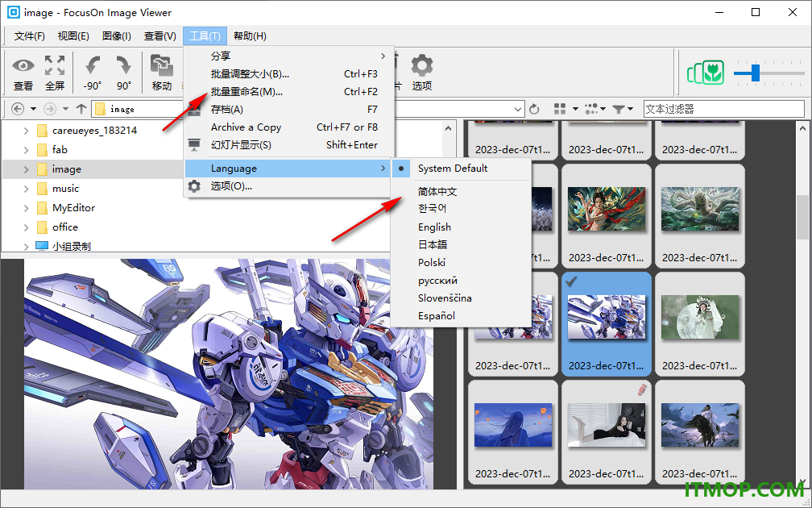Image resolution: width=812 pixels, height=508 pixels.
Task: Refresh the current folder
Action: (534, 109)
